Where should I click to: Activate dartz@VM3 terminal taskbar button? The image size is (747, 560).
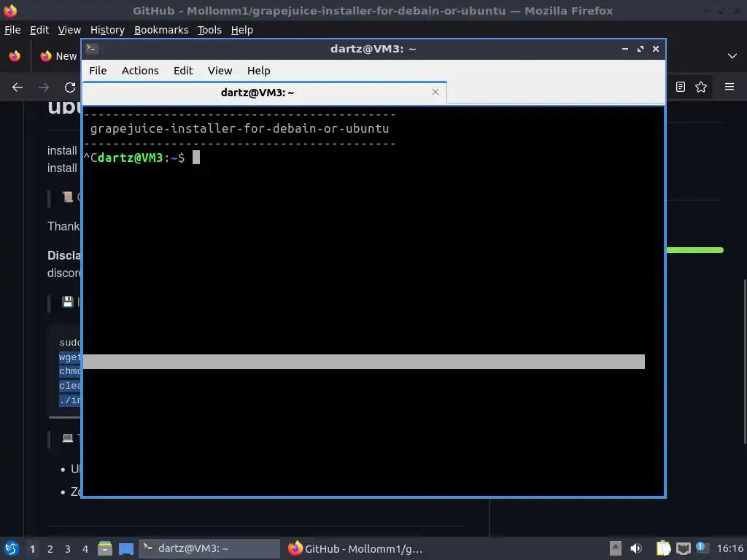209,548
